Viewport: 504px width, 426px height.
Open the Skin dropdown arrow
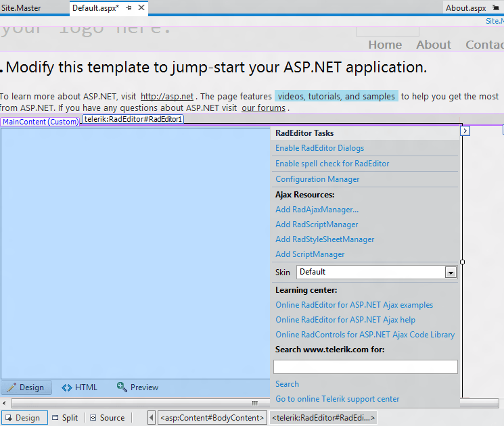coord(451,273)
